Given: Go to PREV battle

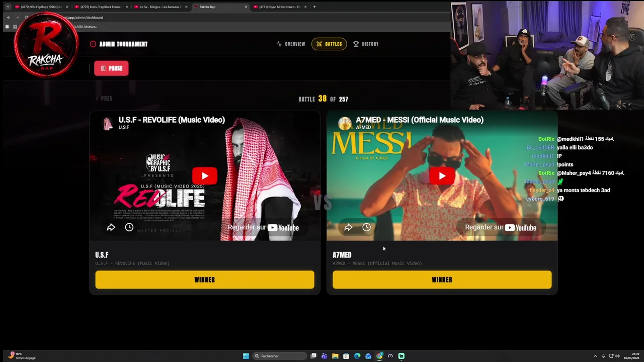Looking at the screenshot, I should [104, 99].
